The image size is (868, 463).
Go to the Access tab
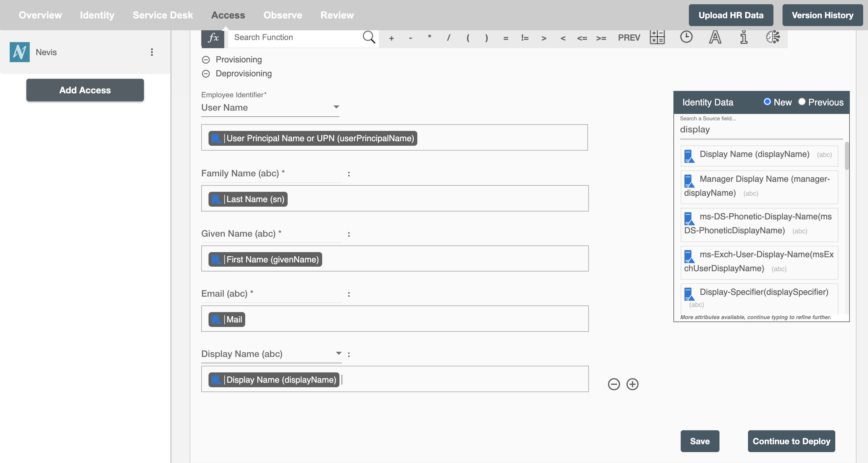[228, 15]
